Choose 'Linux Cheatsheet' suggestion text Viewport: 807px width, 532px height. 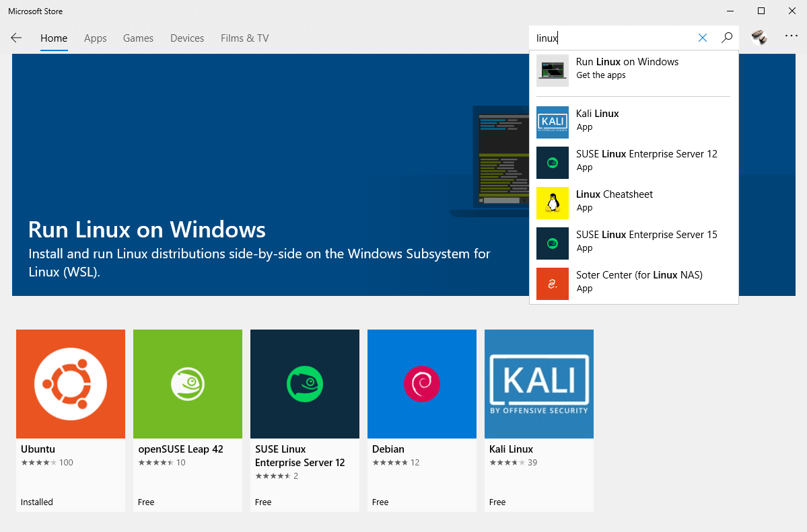tap(614, 194)
